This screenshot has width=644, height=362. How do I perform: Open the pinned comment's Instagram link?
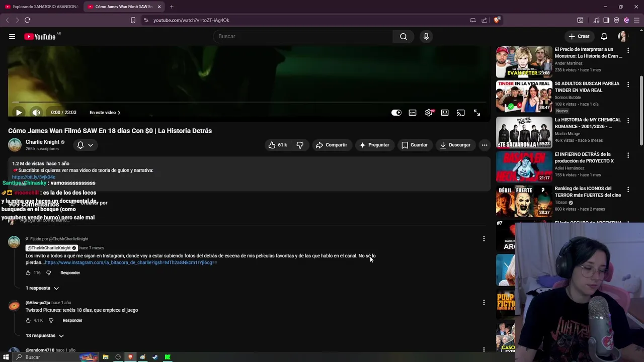tap(131, 262)
